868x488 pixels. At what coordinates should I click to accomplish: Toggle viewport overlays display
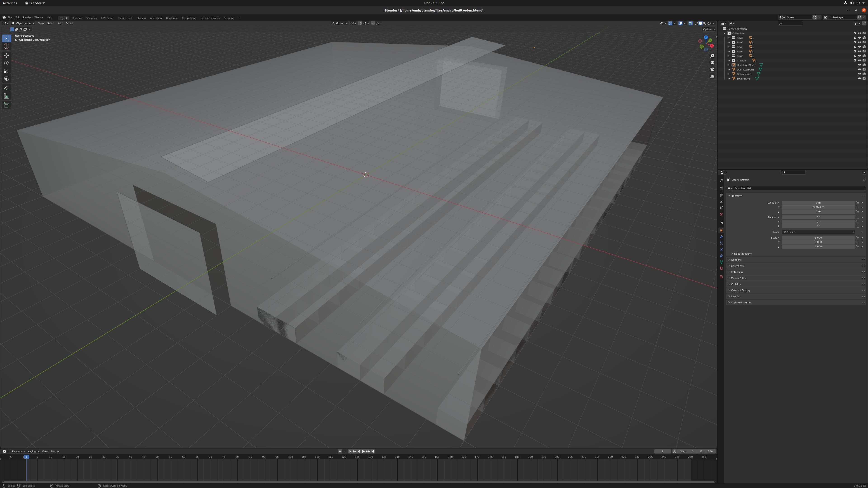click(680, 23)
